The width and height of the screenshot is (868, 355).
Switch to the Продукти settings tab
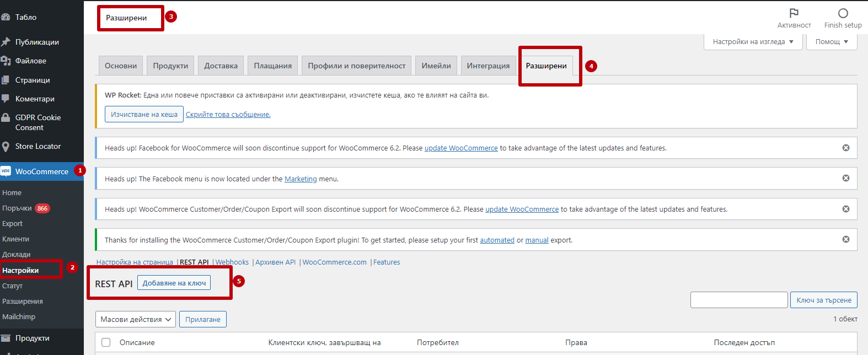[170, 66]
